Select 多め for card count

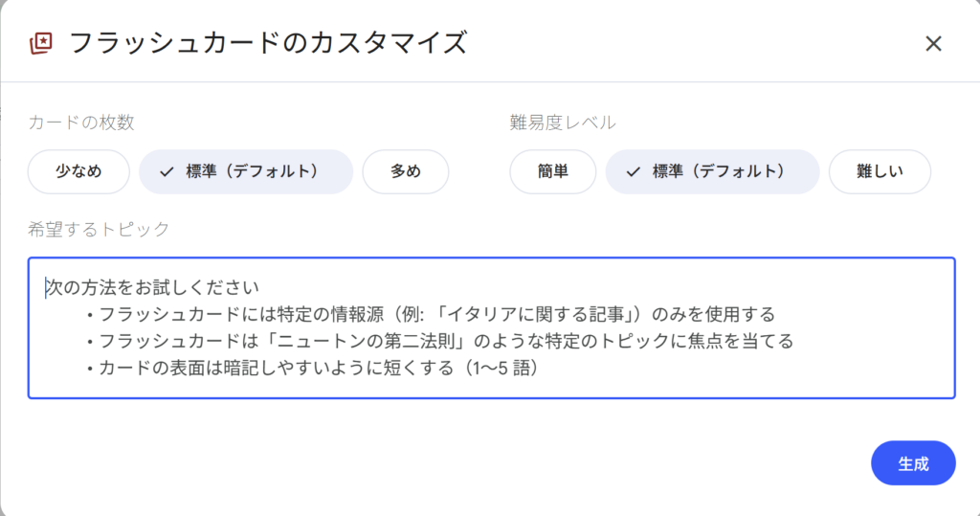[x=405, y=172]
